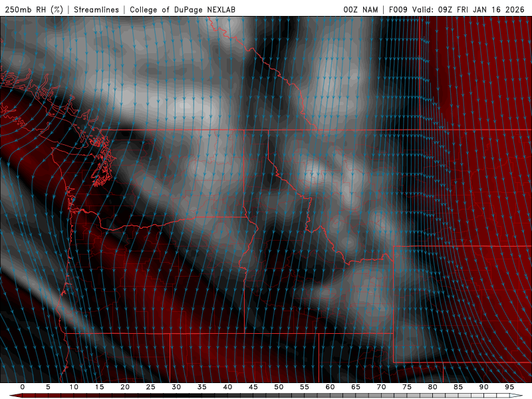Click the "F009" forecast hour label

pyautogui.click(x=398, y=9)
